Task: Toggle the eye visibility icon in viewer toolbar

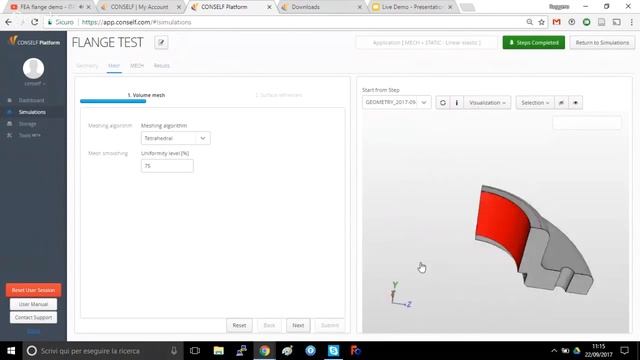Action: [x=576, y=102]
